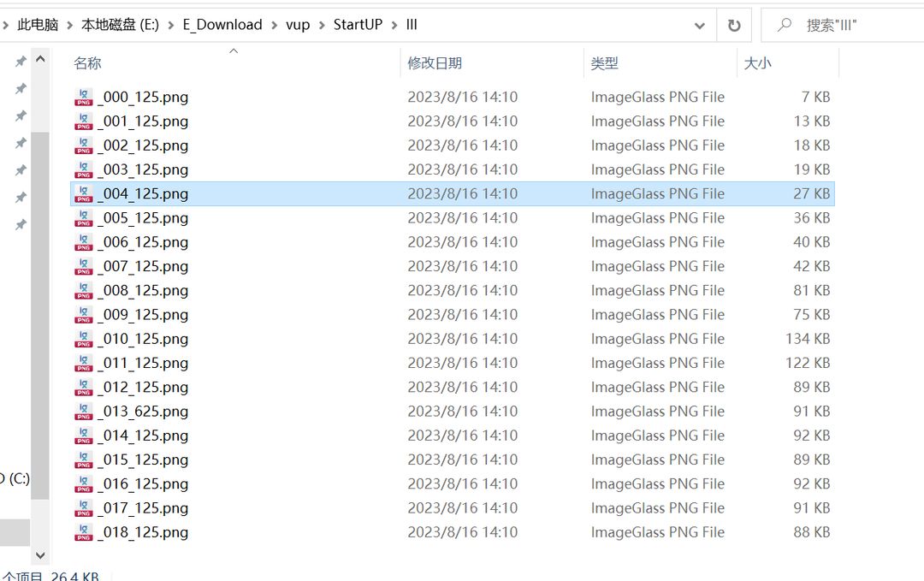Click the PNG icon of _012_125.png
Viewport: 924px width, 581px height.
(84, 387)
